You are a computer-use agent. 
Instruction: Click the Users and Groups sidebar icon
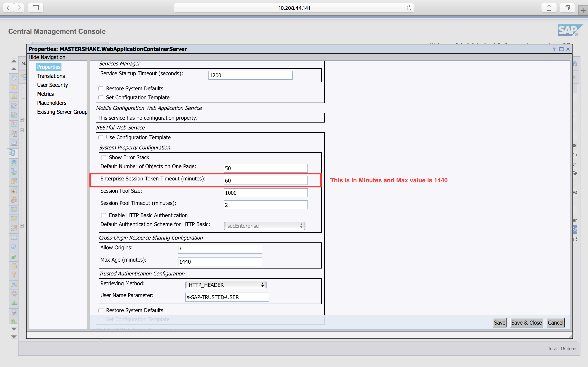click(14, 125)
